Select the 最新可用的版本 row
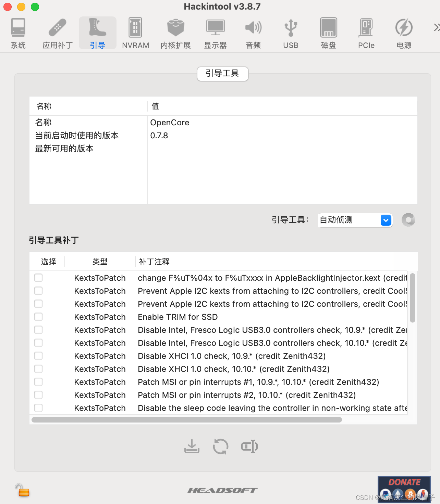The image size is (440, 504). [x=223, y=149]
